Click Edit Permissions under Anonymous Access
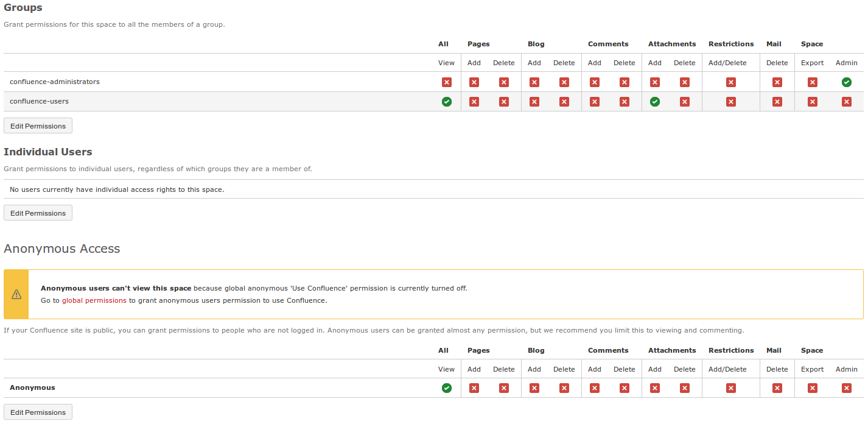This screenshot has height=424, width=868. click(38, 412)
